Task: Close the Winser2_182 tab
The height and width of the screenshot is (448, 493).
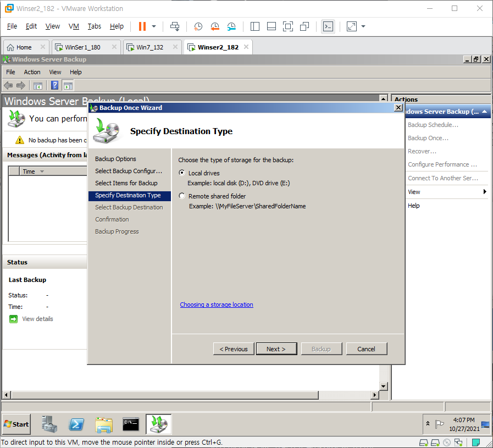Action: tap(246, 47)
